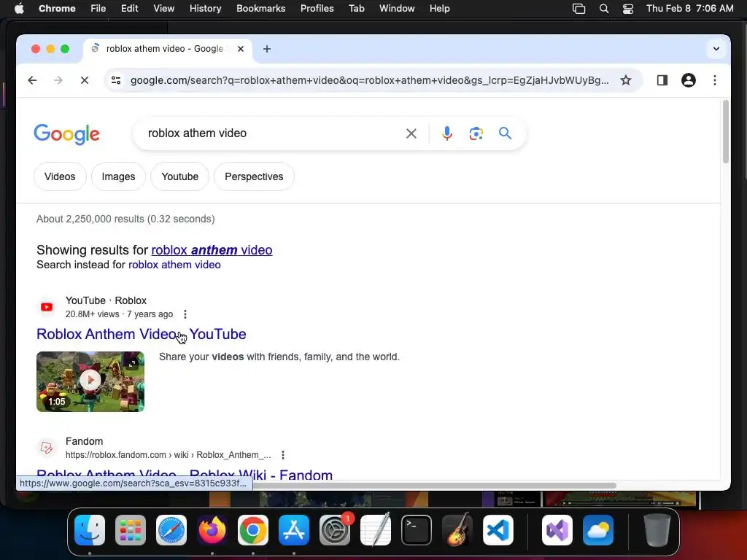Open a new tab with plus button
Viewport: 747px width, 560px height.
tap(267, 49)
